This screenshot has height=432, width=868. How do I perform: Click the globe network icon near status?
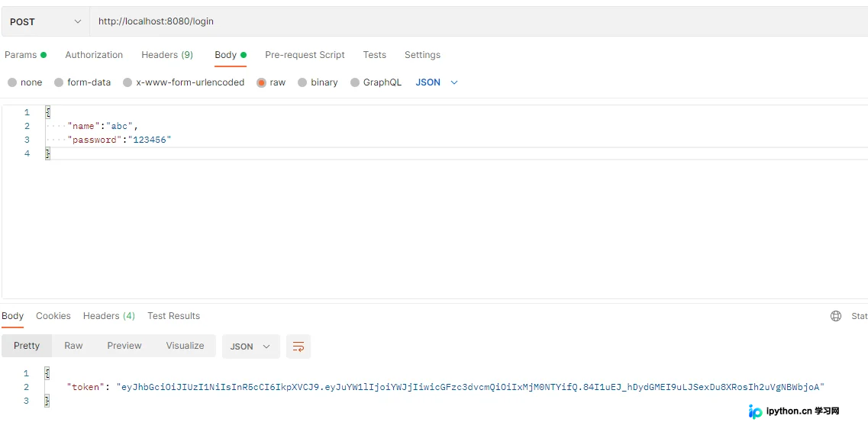point(836,316)
